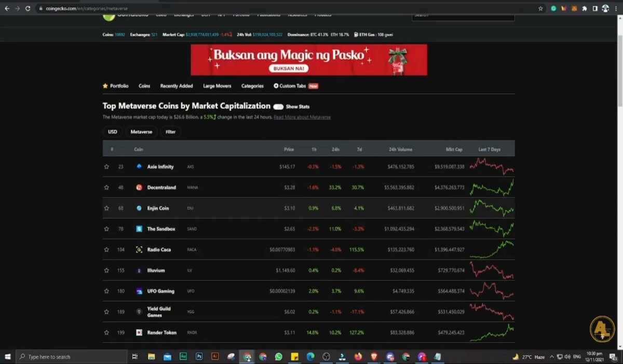This screenshot has height=364, width=623.
Task: Reload the page in the browser
Action: coord(28,8)
